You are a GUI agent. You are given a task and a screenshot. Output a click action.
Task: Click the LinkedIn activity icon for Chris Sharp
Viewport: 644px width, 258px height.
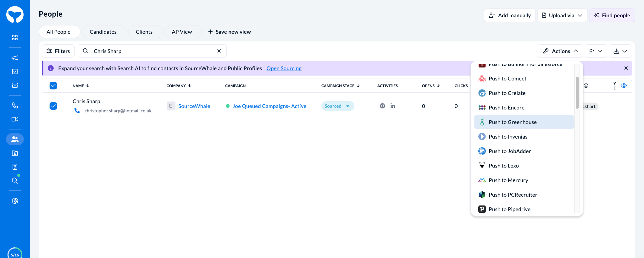(x=393, y=106)
